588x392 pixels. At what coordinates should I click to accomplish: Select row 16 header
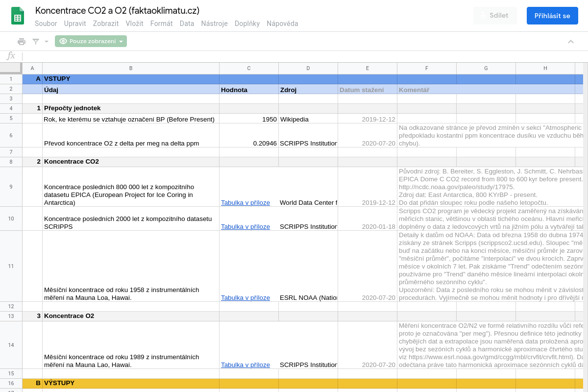tap(11, 383)
